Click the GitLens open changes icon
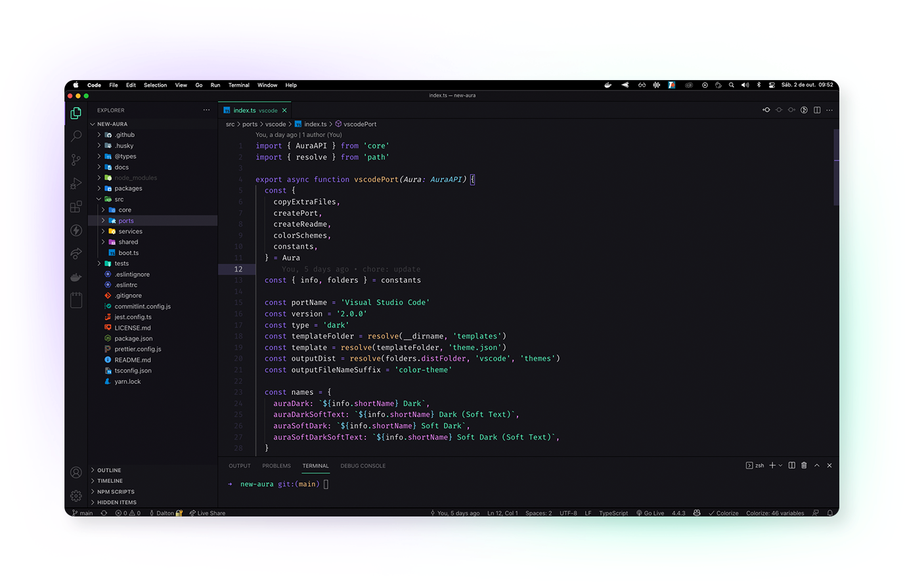This screenshot has height=588, width=905. coord(766,110)
